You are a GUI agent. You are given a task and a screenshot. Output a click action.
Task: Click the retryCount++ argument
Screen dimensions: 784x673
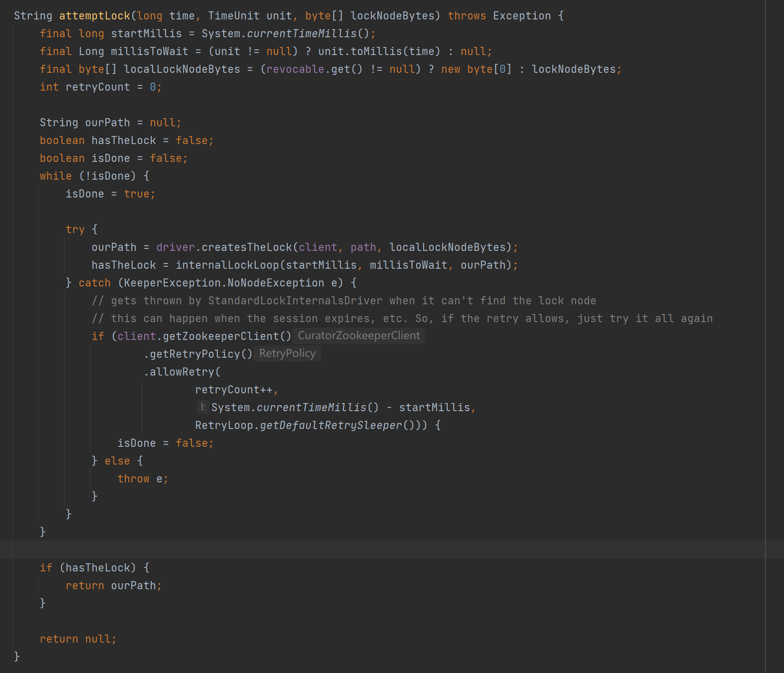(234, 390)
